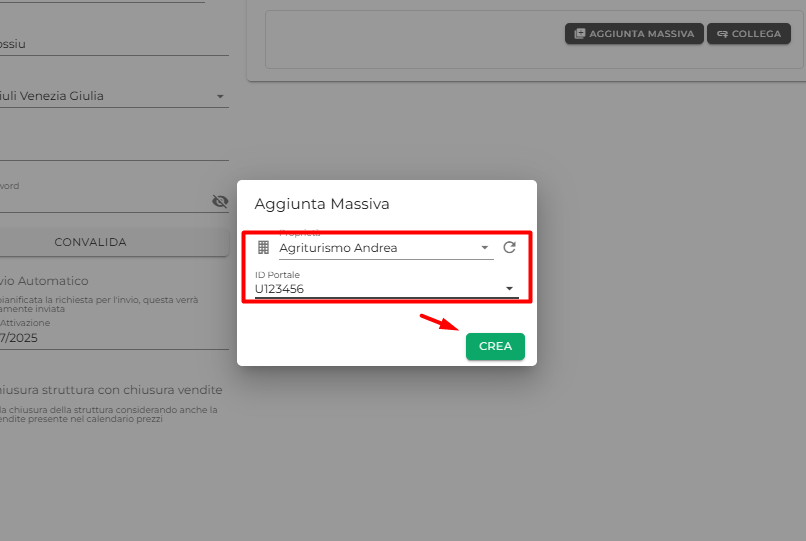Viewport: 806px width, 541px height.
Task: Click the add icon in AGGIUNTA MASSIVA
Action: pos(579,33)
